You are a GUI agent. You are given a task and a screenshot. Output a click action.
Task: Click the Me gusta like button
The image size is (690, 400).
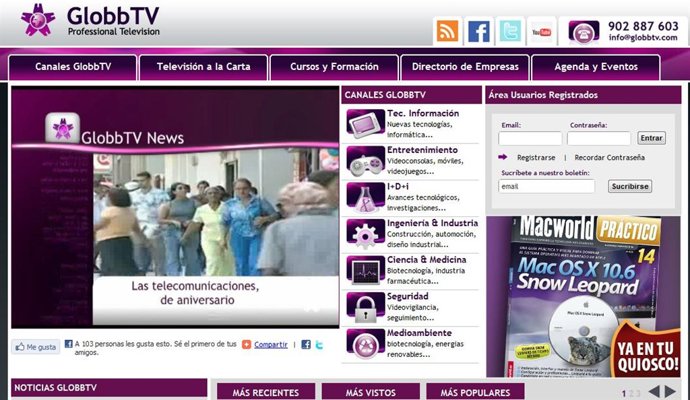tap(36, 346)
